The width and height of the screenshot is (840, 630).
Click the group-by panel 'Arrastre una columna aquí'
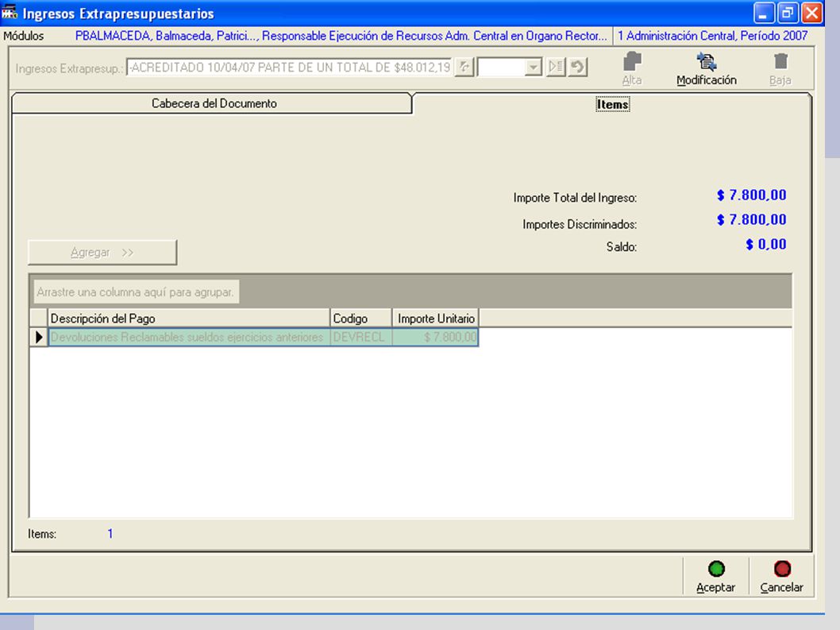click(136, 292)
